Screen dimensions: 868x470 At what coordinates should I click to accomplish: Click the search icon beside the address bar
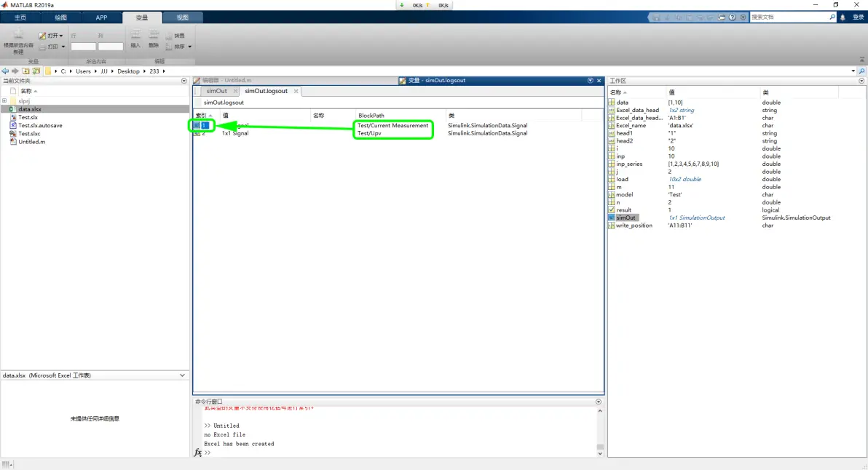tap(862, 71)
